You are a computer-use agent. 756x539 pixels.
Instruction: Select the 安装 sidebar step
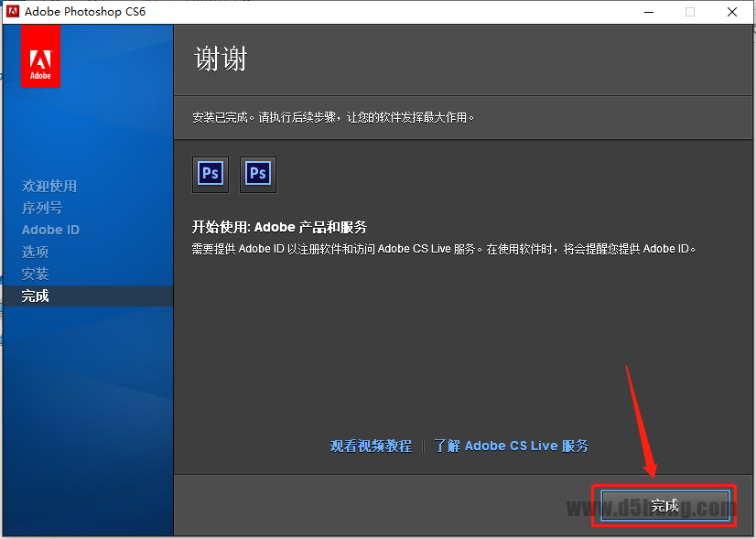(x=35, y=275)
